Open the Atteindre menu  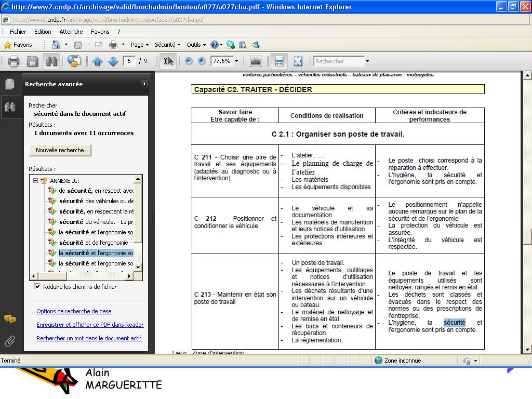(x=71, y=32)
